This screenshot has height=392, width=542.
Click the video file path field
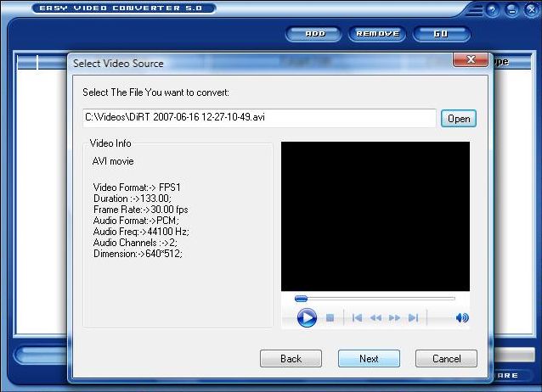pos(258,118)
